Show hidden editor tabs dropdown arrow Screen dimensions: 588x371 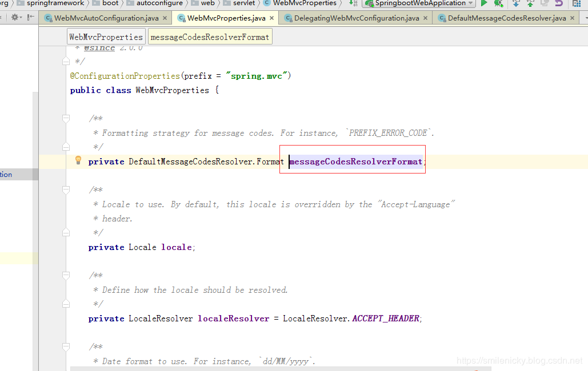coord(585,18)
